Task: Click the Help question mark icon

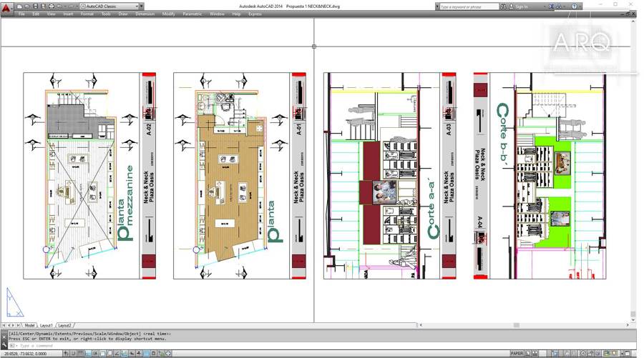Action: coord(574,6)
